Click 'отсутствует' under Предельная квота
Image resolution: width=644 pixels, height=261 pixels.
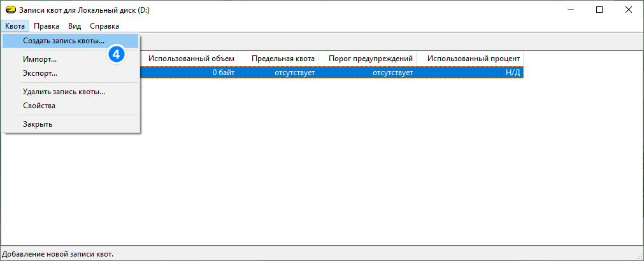point(294,73)
